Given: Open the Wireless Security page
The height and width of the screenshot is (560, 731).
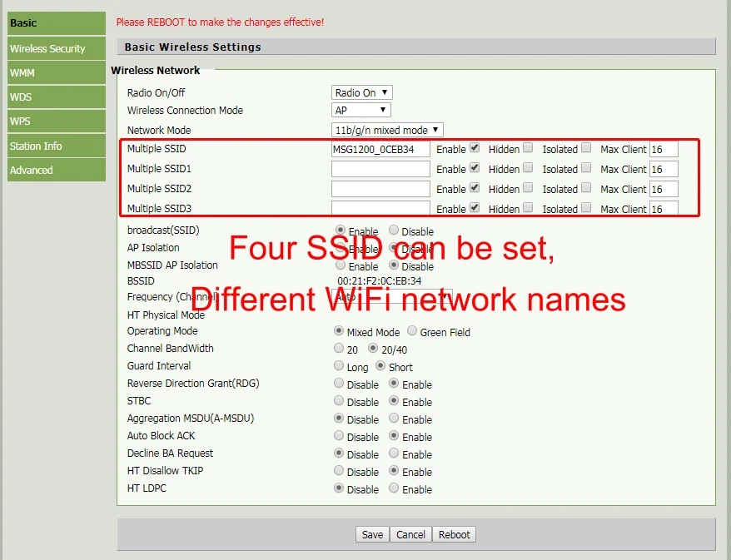Looking at the screenshot, I should pyautogui.click(x=57, y=48).
